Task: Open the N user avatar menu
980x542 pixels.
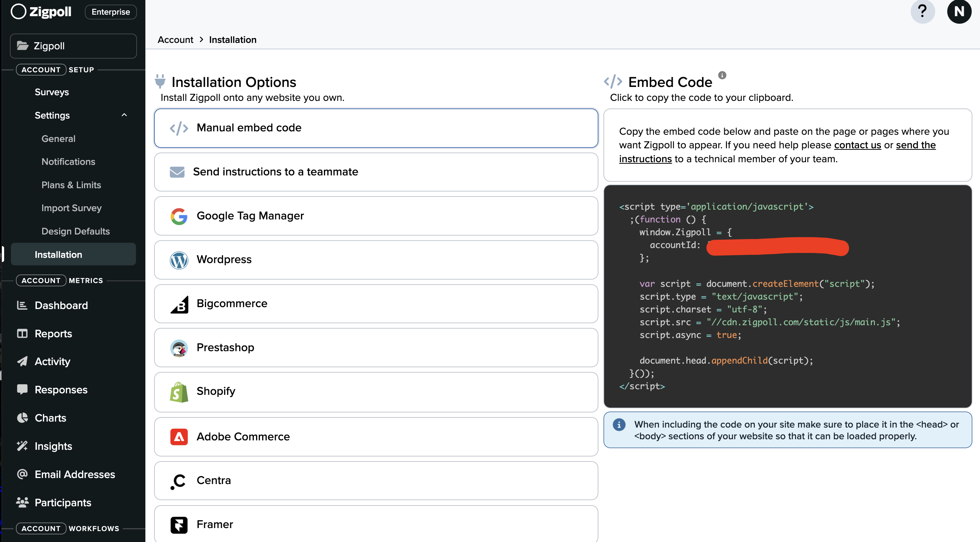Action: click(959, 11)
